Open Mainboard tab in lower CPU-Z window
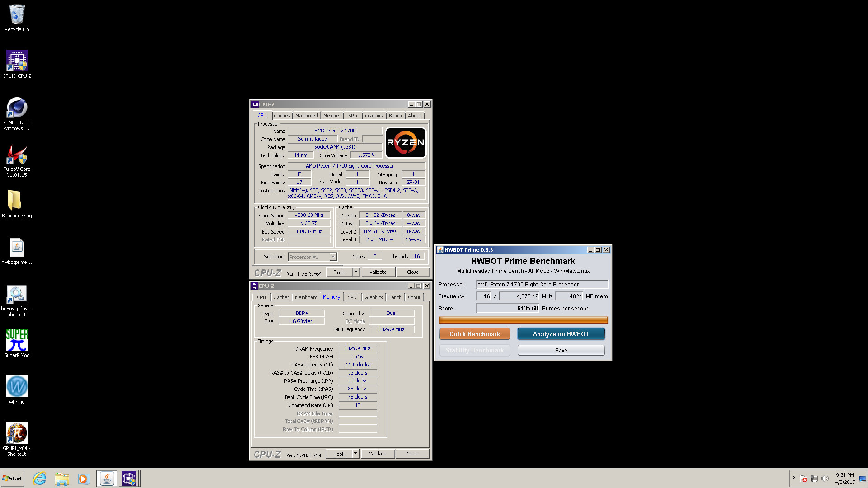 pyautogui.click(x=306, y=297)
